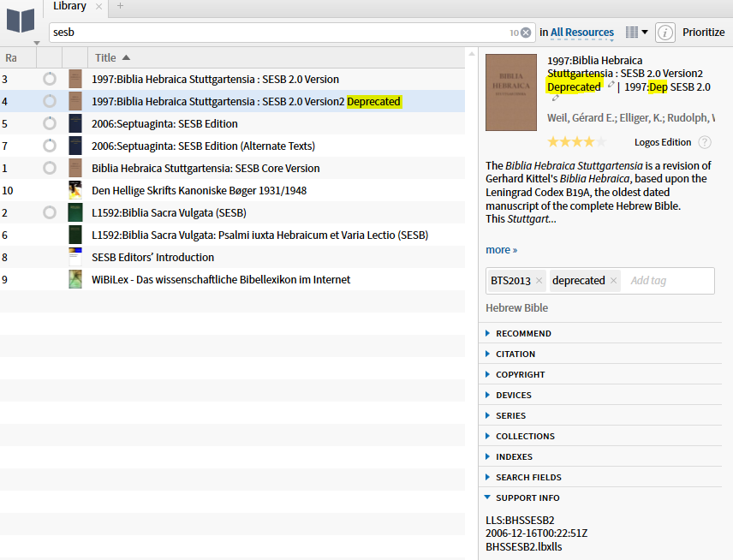Click cover icon of Psalmi iuxta Hebraicum row
733x560 pixels.
(x=75, y=235)
